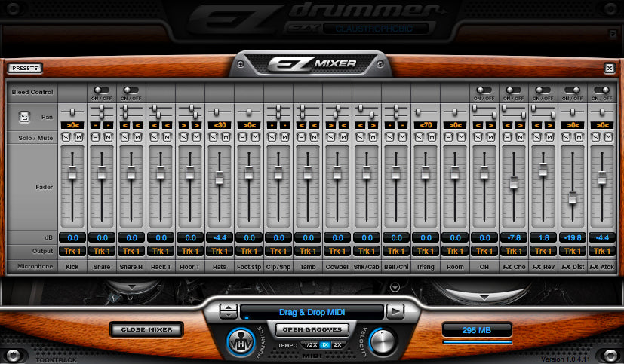Click the Drag & Drop MIDI field
The height and width of the screenshot is (364, 624).
click(x=312, y=310)
